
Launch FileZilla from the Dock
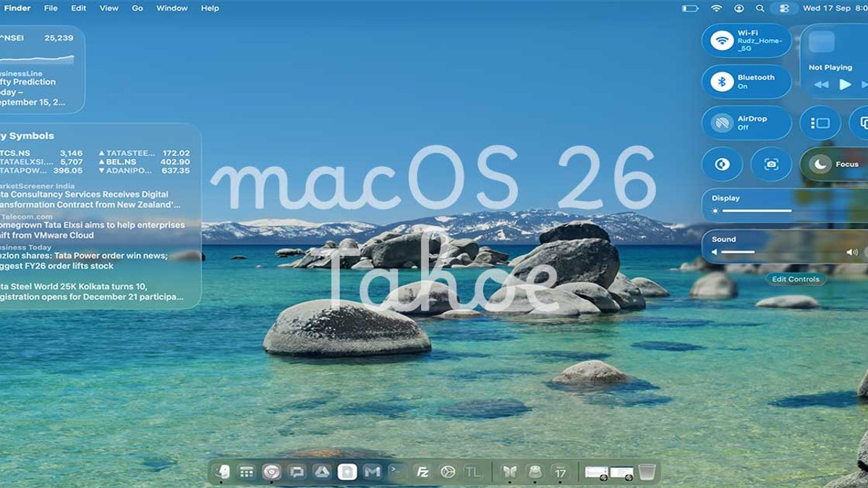click(422, 472)
